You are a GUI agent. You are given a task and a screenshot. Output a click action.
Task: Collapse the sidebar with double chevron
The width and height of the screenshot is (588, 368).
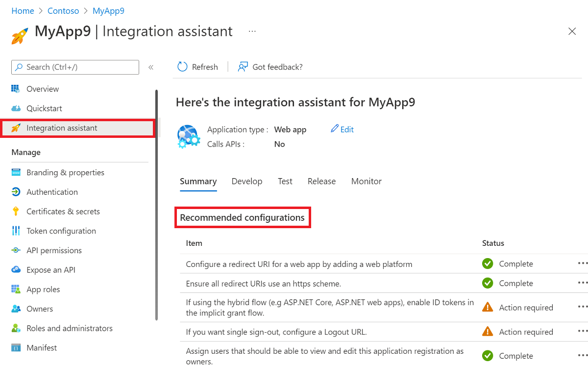(151, 67)
